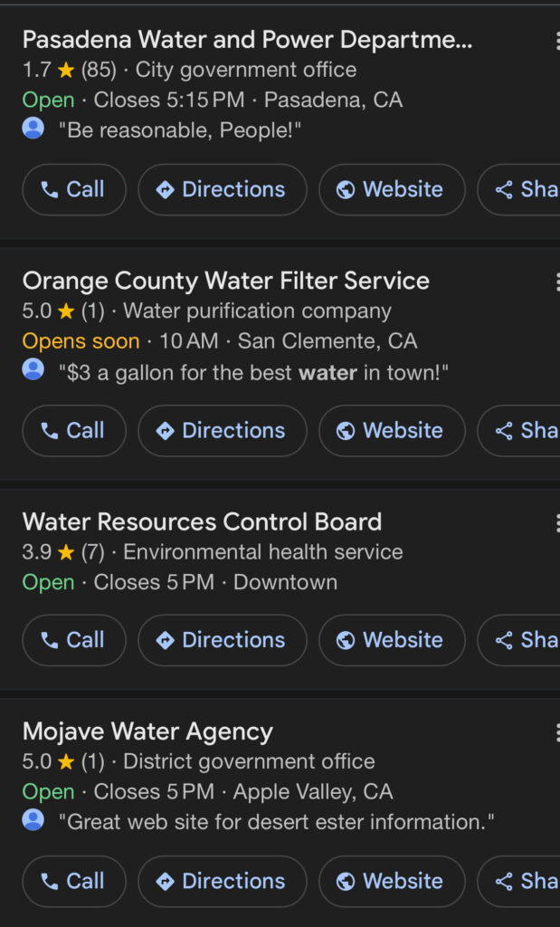The height and width of the screenshot is (927, 560).
Task: Open Orange County Water Filter Service listing
Action: 225,281
